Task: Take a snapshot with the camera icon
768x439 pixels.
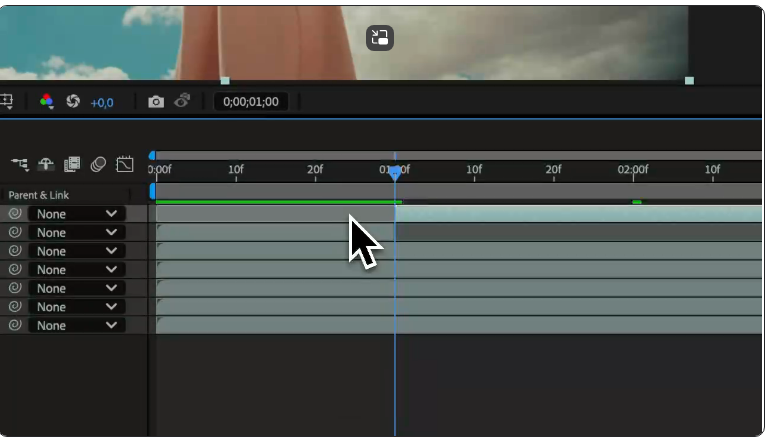Action: (156, 102)
